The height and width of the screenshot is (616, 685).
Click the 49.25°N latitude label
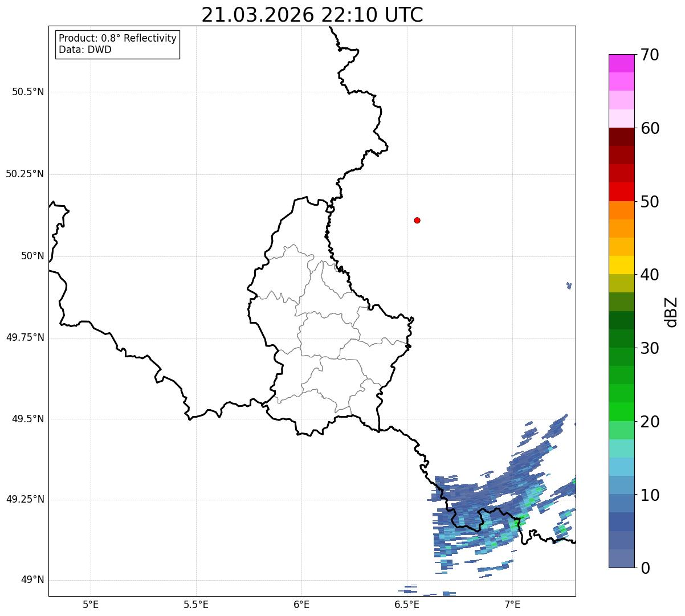pos(25,499)
